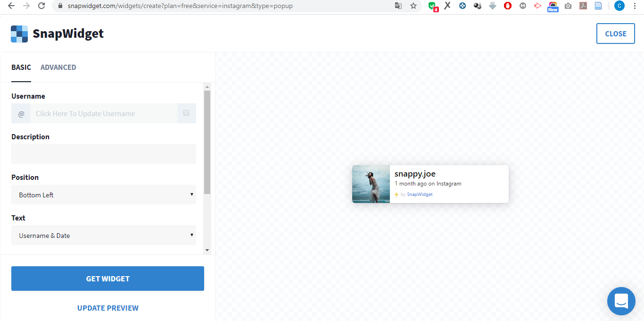This screenshot has width=644, height=321.
Task: Click the grey M circle extension icon
Action: pyautogui.click(x=523, y=6)
